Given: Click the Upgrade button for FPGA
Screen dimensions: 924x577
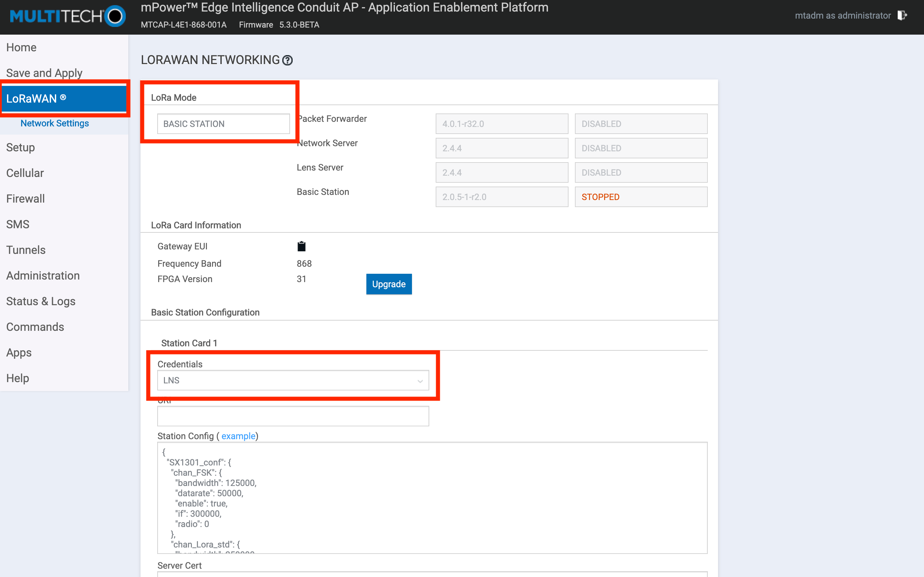Looking at the screenshot, I should tap(389, 284).
